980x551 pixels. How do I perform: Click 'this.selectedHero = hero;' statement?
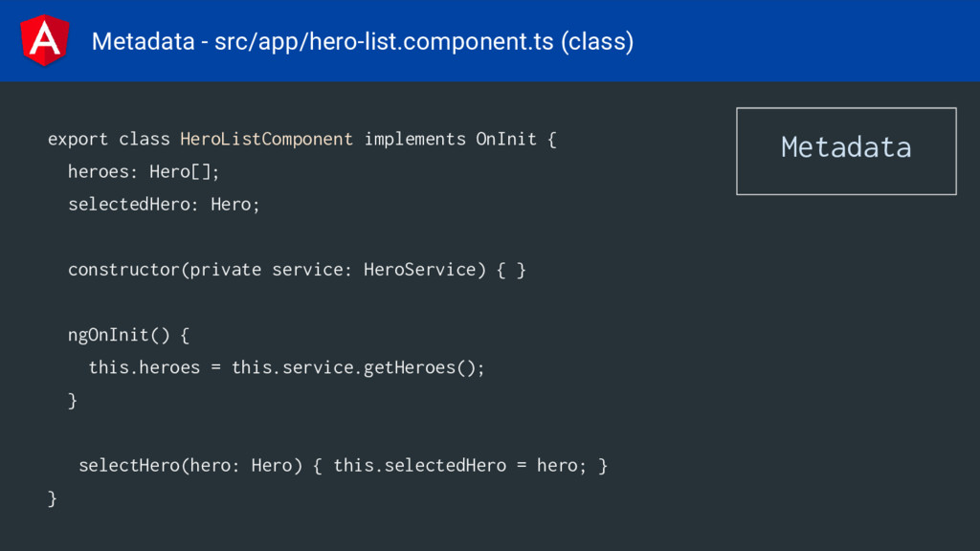[x=460, y=466]
